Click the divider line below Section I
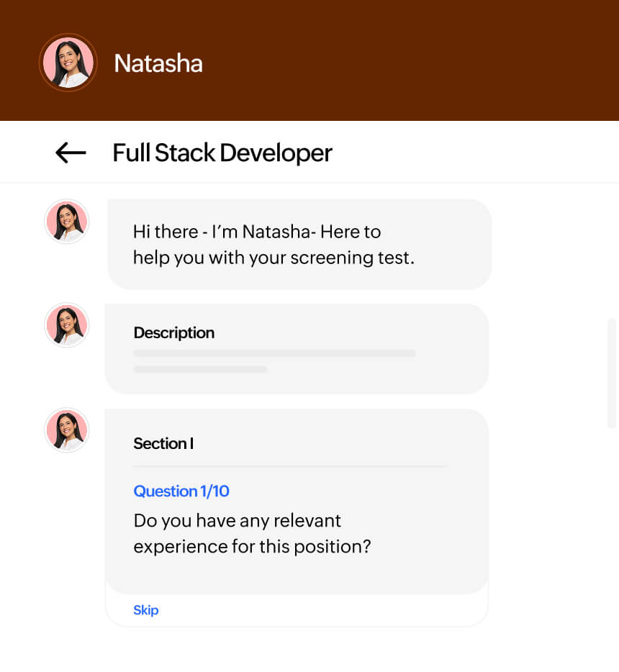Image resolution: width=619 pixels, height=672 pixels. 289,465
